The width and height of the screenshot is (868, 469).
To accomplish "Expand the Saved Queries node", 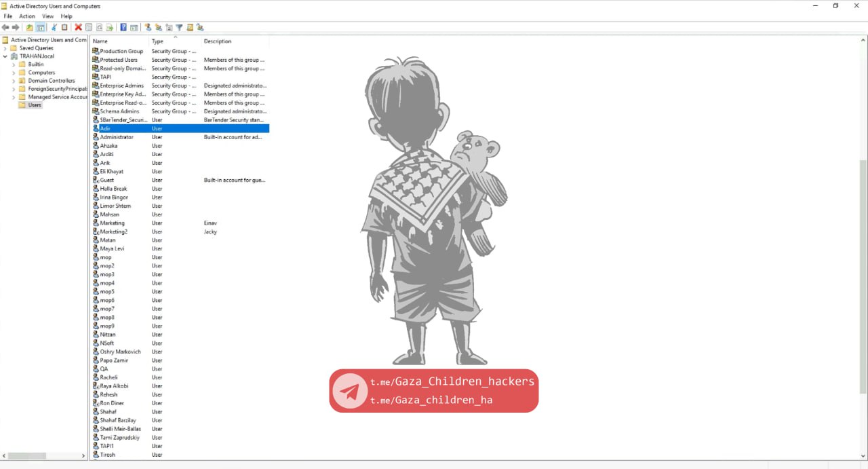I will (5, 48).
